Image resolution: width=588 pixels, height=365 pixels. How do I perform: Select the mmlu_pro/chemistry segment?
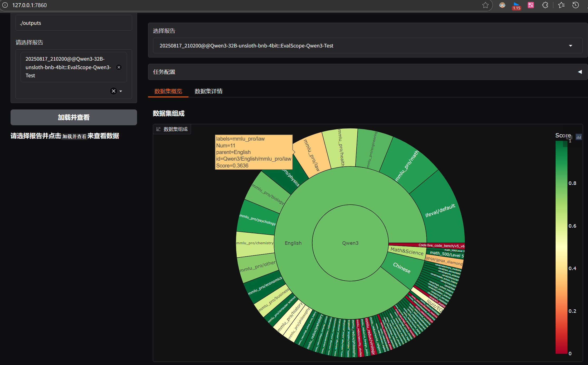pos(255,243)
